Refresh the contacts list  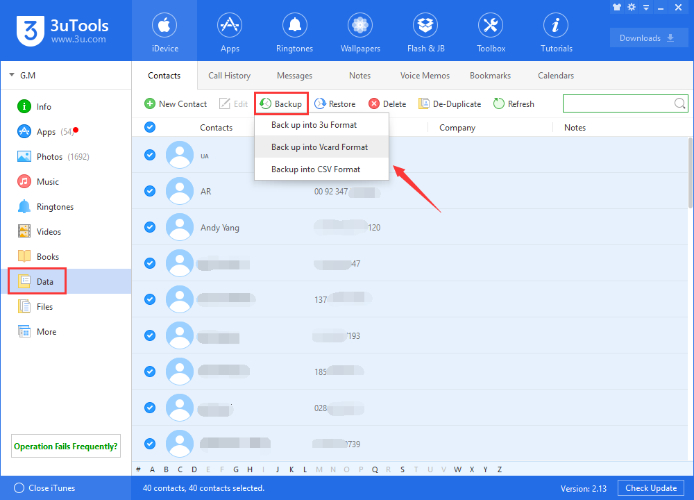(513, 104)
